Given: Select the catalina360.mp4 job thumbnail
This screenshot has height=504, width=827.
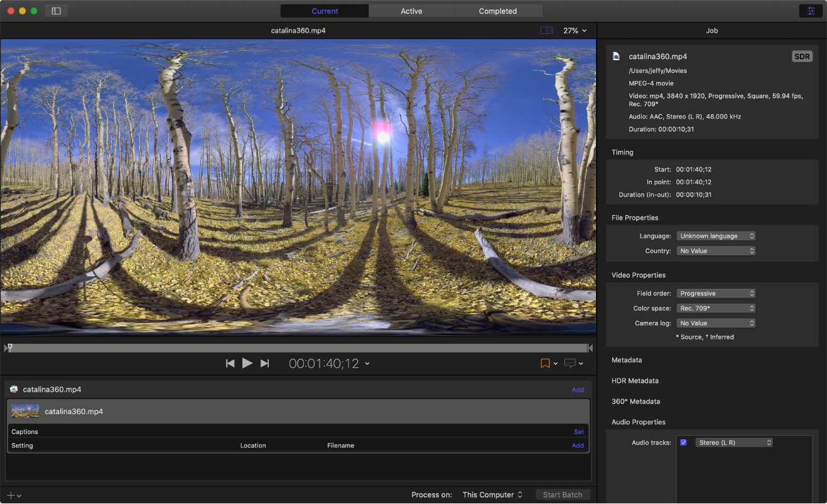Looking at the screenshot, I should tap(25, 412).
